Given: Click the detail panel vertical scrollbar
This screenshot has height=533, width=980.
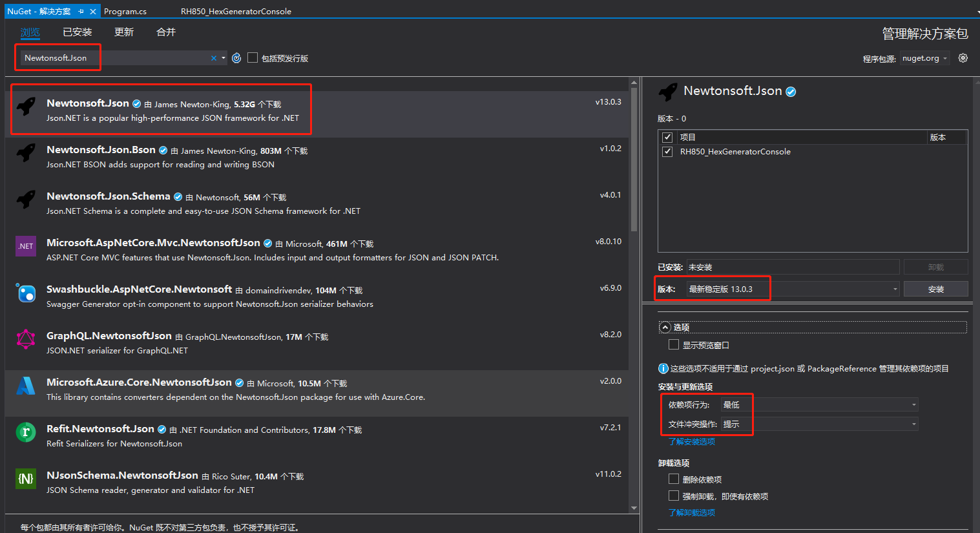Looking at the screenshot, I should pyautogui.click(x=975, y=305).
